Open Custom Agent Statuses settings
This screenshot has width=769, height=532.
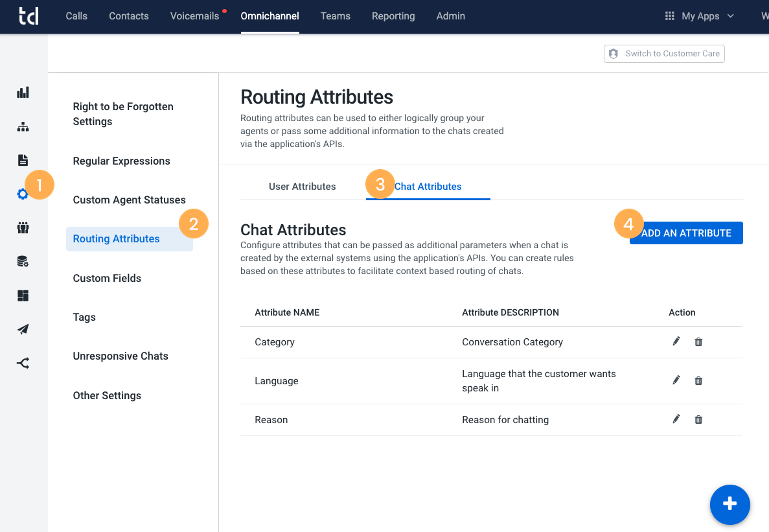(x=130, y=200)
